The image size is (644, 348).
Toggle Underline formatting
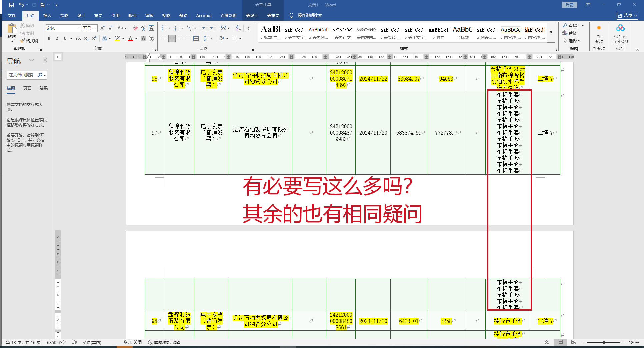tap(65, 38)
